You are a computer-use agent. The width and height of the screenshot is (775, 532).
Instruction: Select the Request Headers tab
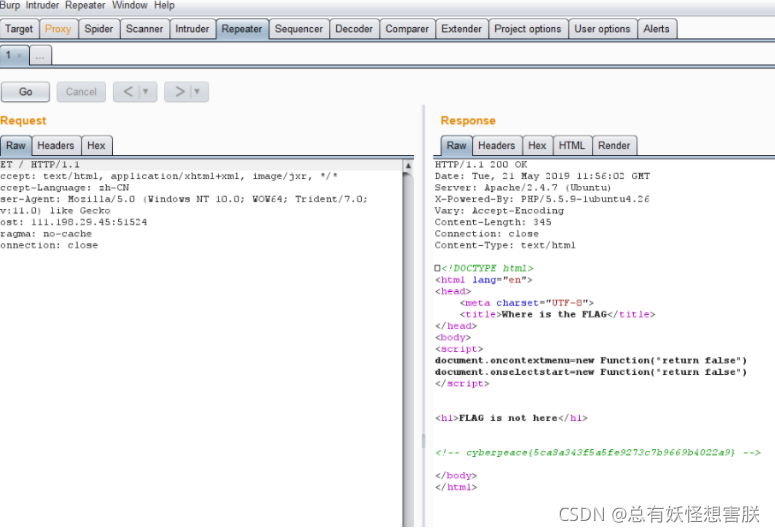(x=56, y=145)
